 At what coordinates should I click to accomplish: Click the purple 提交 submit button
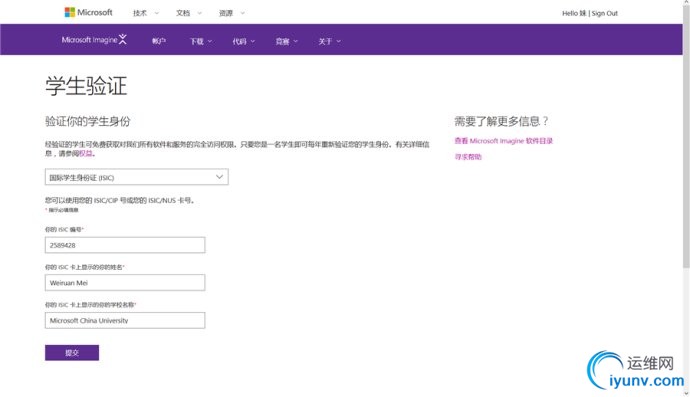72,353
